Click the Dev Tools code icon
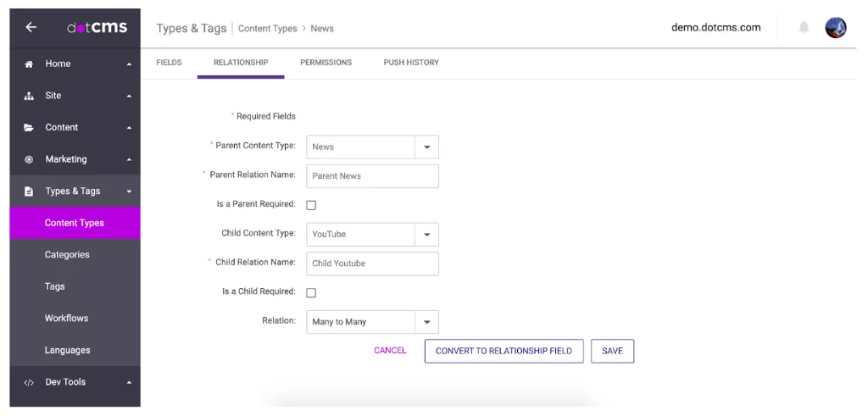 [29, 382]
